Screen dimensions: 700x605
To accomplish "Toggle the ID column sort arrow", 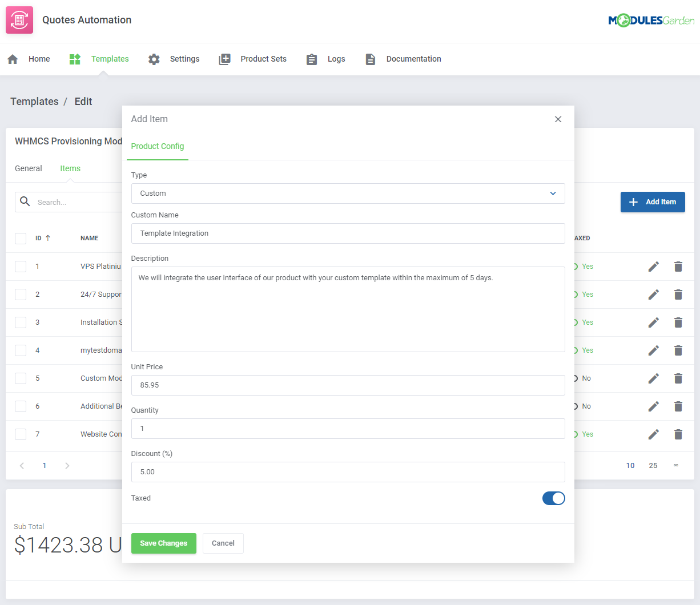I will tap(47, 237).
